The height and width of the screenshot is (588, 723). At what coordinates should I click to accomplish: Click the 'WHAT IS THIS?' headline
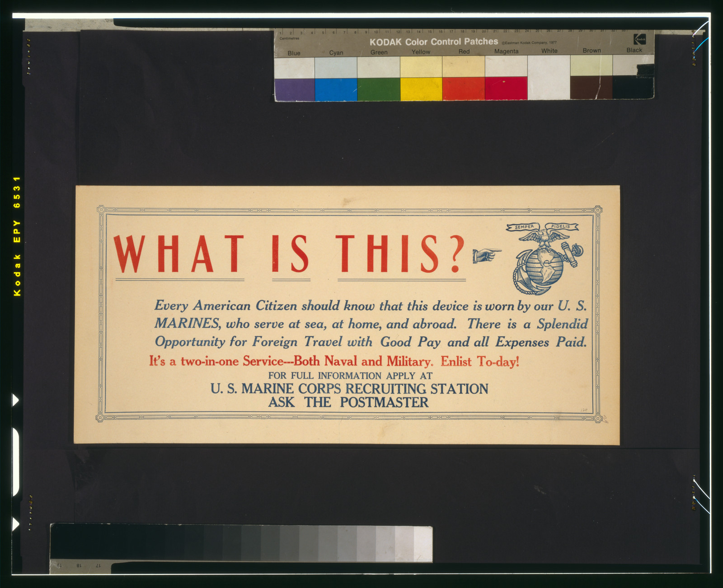[x=289, y=254]
